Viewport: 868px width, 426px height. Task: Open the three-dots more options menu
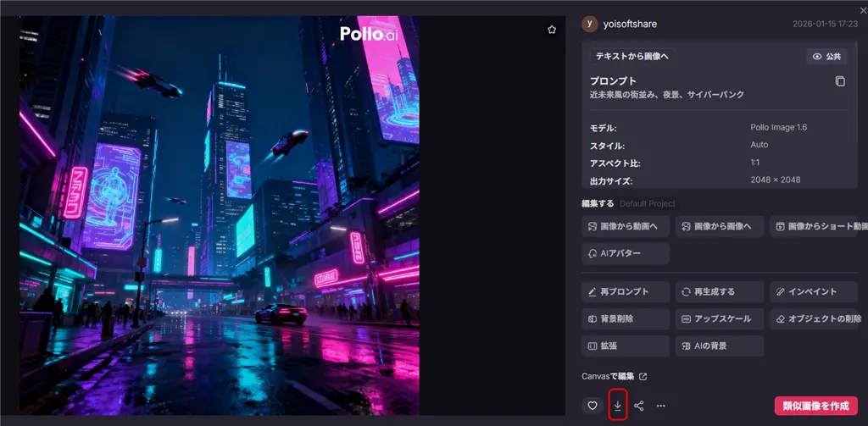pos(660,406)
